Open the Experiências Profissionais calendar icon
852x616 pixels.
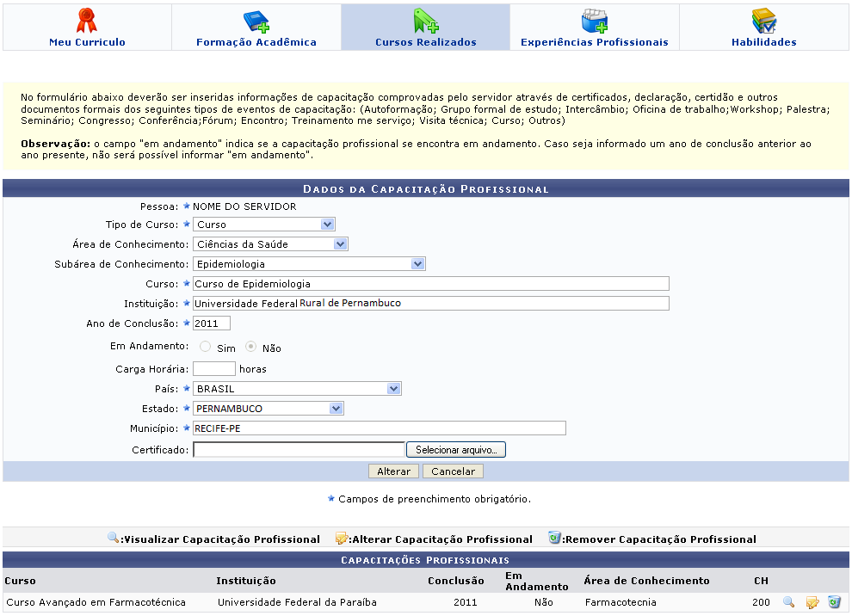click(x=594, y=21)
